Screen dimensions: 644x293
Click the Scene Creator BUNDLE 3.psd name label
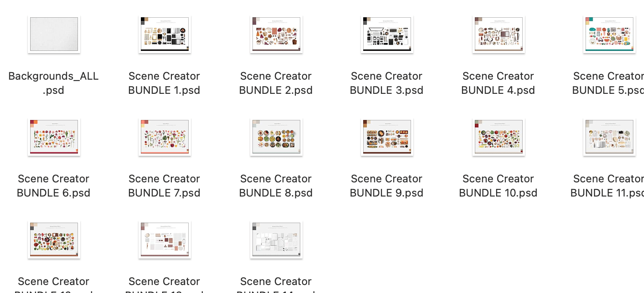point(387,83)
